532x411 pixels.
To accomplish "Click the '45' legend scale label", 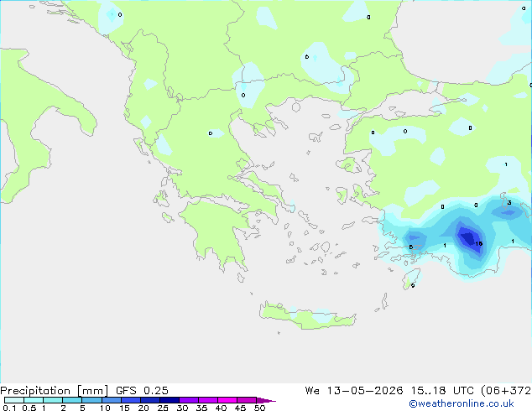I will [240, 408].
